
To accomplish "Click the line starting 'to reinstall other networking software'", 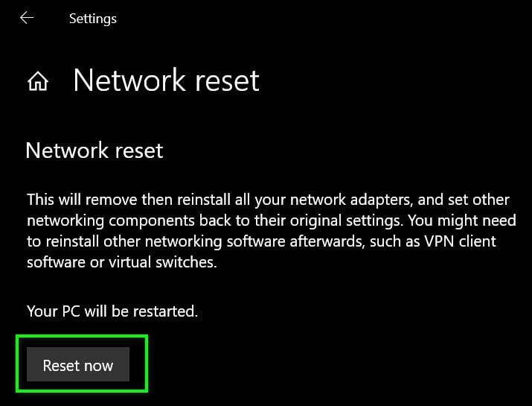I will (261, 241).
